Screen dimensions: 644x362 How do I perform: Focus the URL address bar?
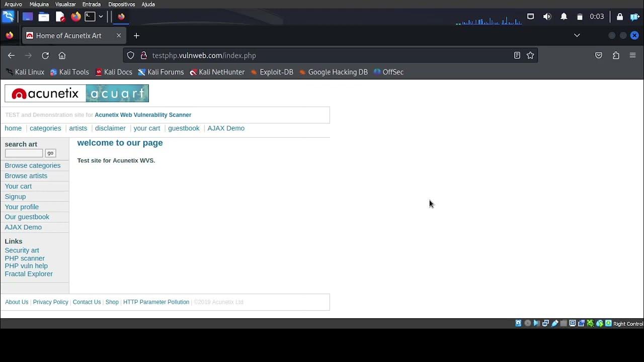330,55
